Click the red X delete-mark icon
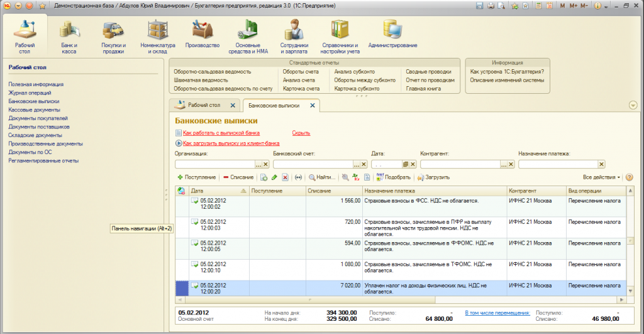 (284, 178)
